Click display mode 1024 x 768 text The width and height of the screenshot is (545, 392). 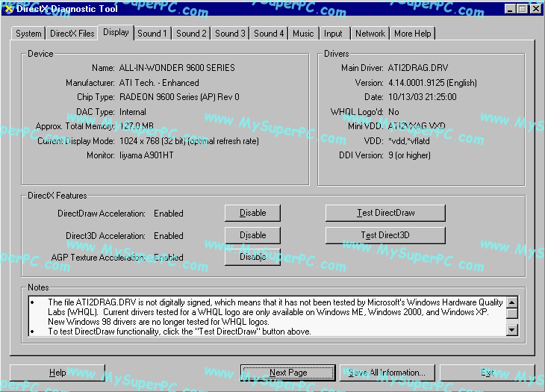pos(189,141)
